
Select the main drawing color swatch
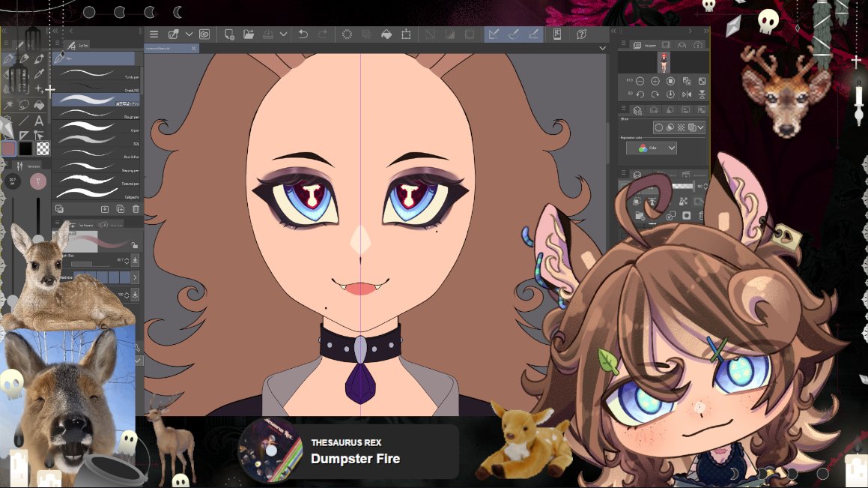tap(9, 148)
